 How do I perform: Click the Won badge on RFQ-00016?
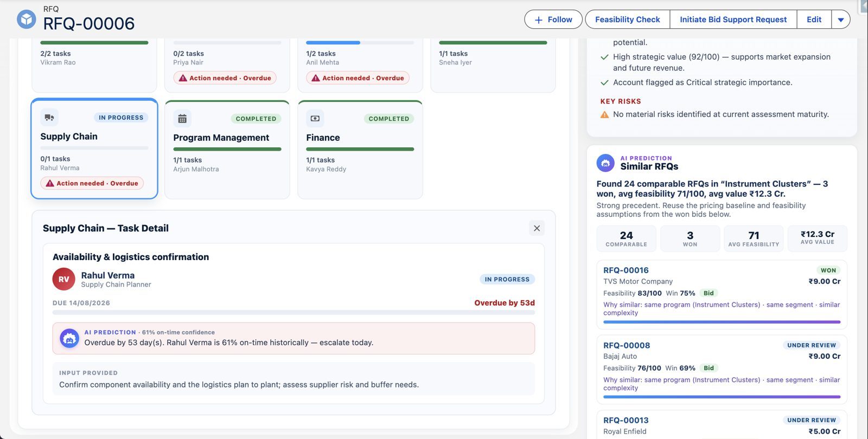(x=828, y=270)
